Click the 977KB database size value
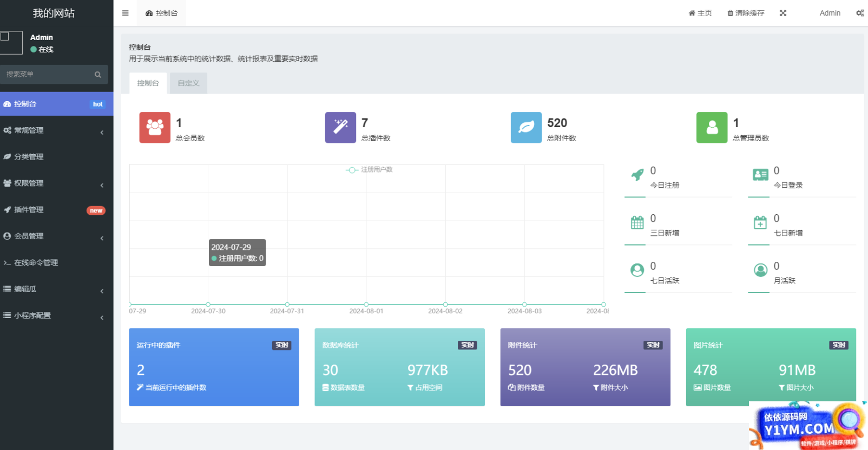The image size is (868, 450). coord(428,370)
